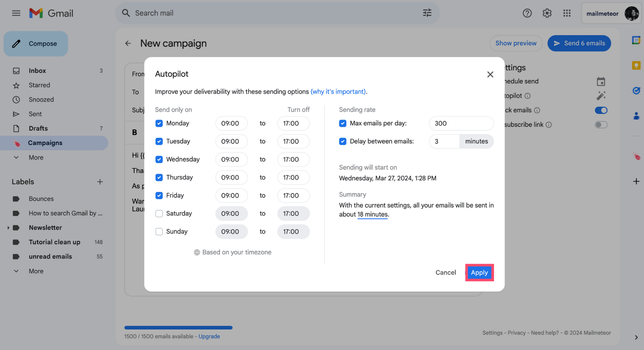Viewport: 644px width, 350px height.
Task: Hide side panel chevron at bottom right
Action: coord(636,337)
